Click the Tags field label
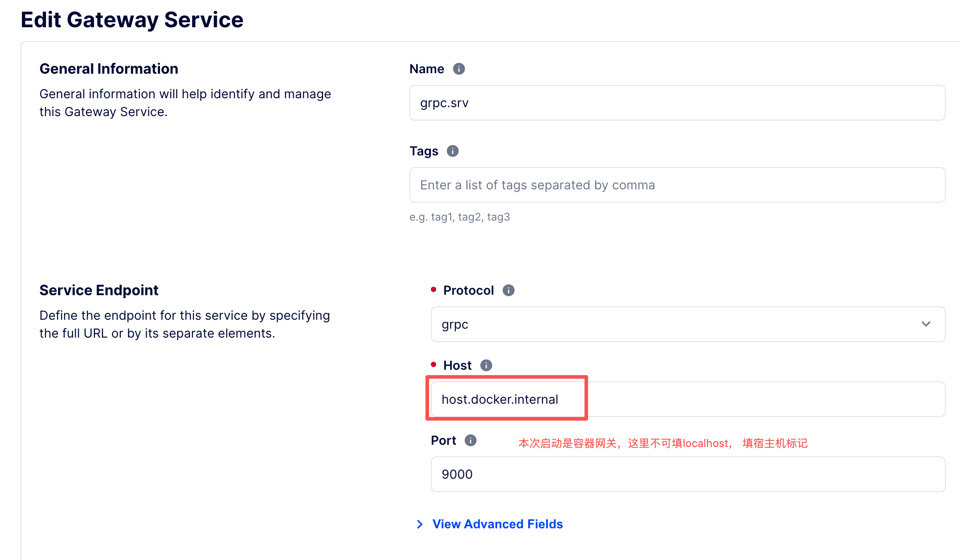This screenshot has height=560, width=960. [x=424, y=151]
